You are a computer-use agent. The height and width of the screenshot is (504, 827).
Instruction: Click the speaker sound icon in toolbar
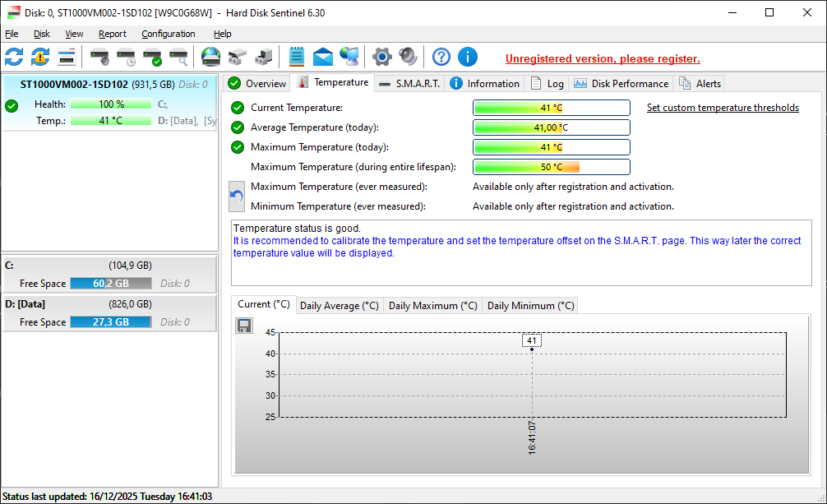(408, 57)
